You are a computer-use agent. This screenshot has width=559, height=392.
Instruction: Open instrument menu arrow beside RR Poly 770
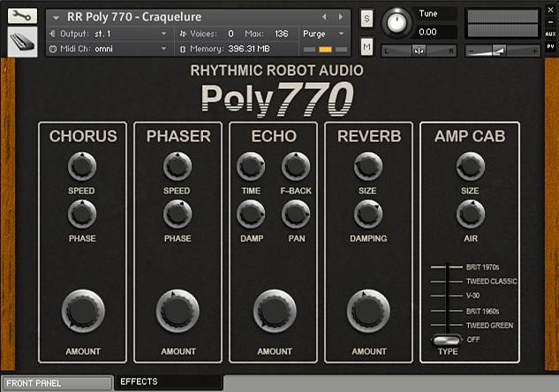56,17
